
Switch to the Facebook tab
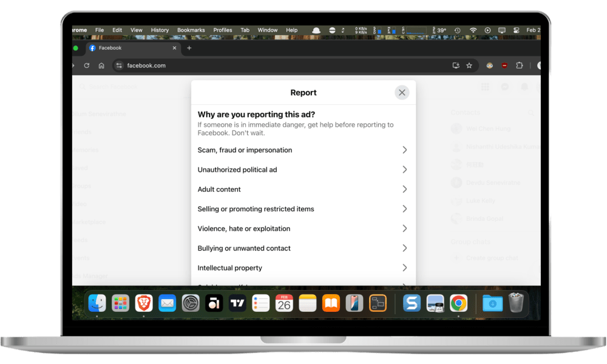click(x=133, y=48)
